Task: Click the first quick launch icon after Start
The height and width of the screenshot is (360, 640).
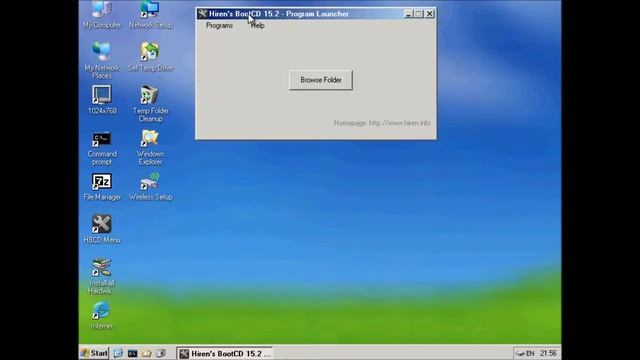Action: [118, 353]
